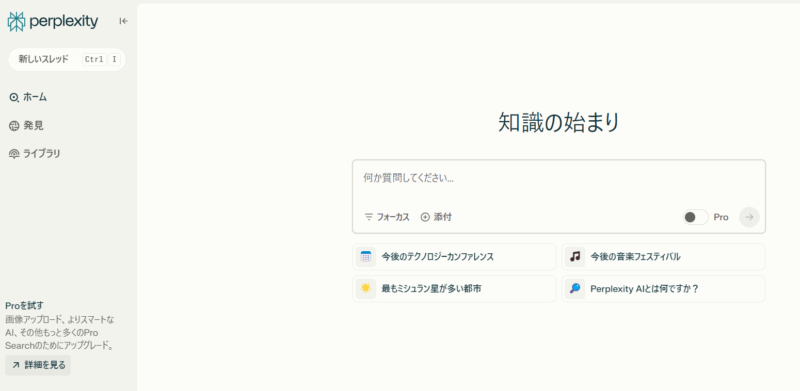The width and height of the screenshot is (800, 391).
Task: Submit the query with the arrow button
Action: 749,217
